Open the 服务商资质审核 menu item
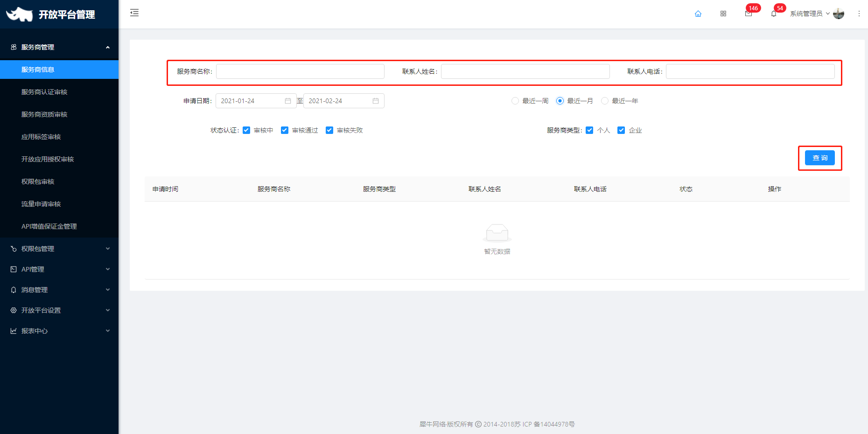The height and width of the screenshot is (434, 868). [x=59, y=114]
